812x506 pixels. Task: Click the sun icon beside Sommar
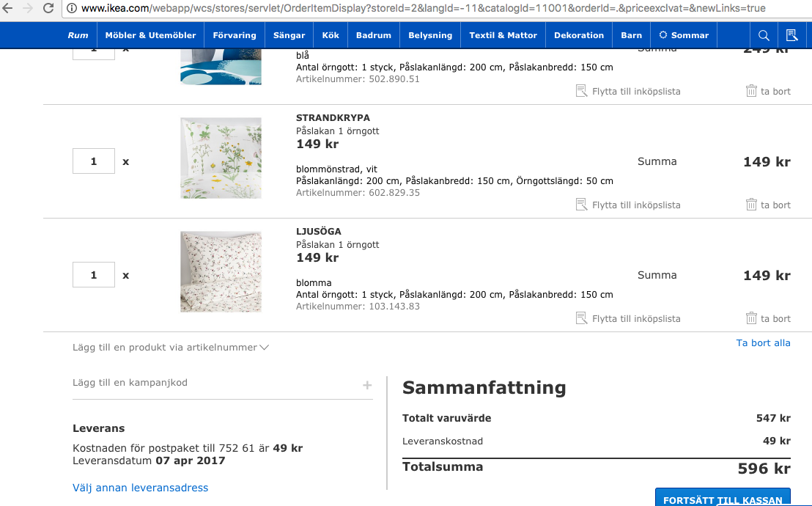coord(662,34)
